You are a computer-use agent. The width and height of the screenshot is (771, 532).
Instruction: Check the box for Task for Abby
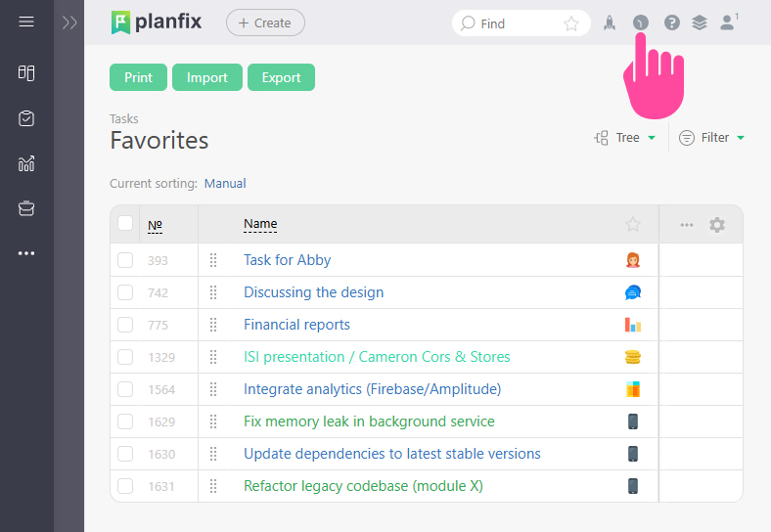125,260
